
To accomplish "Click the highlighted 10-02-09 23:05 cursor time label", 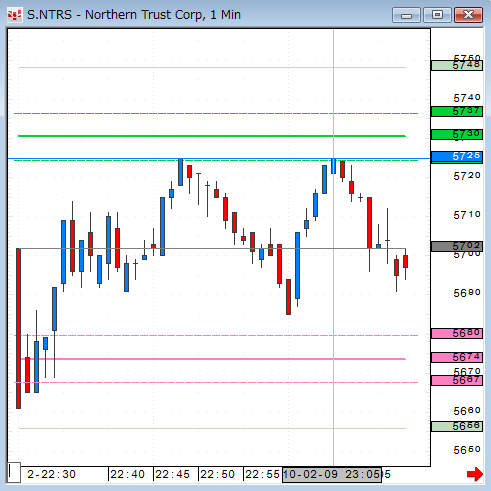I will (332, 474).
